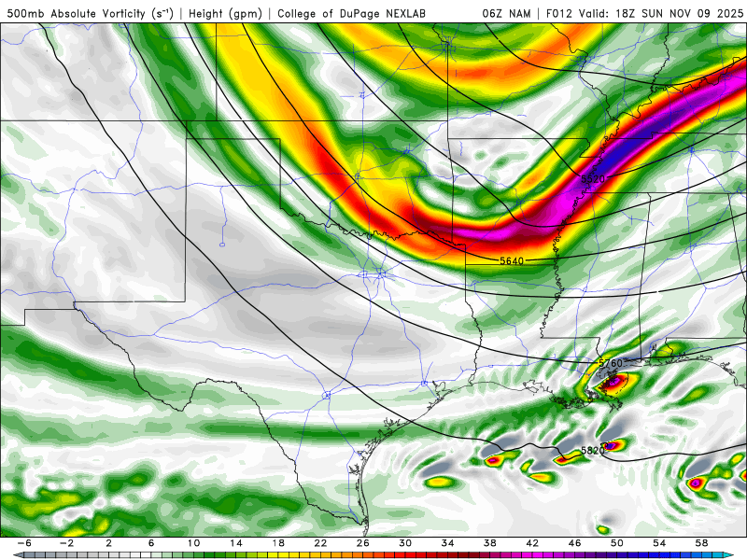The height and width of the screenshot is (560, 747).
Task: Click the 5520 height contour label
Action: [x=593, y=179]
